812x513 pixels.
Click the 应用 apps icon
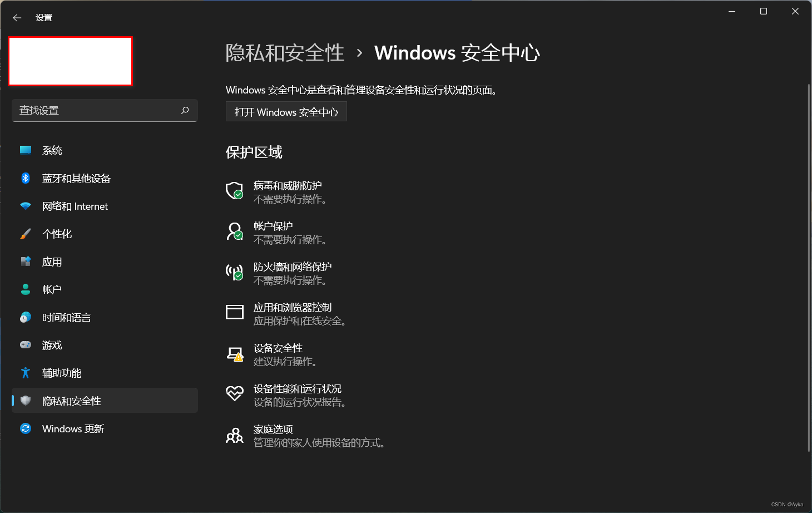(x=26, y=262)
